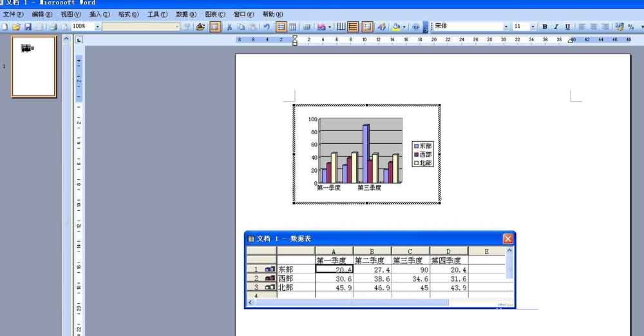Open the 插入 (Insert) menu
Image resolution: width=644 pixels, height=336 pixels.
tap(99, 14)
